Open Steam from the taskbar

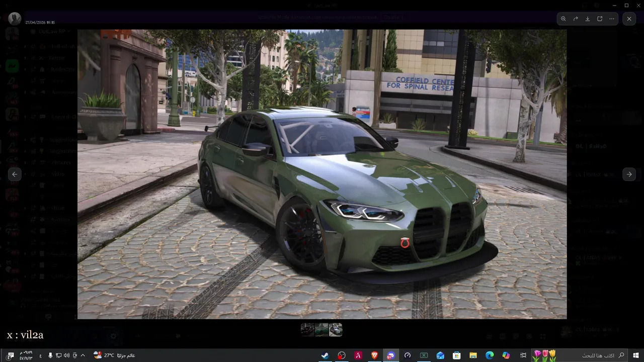(x=326, y=355)
